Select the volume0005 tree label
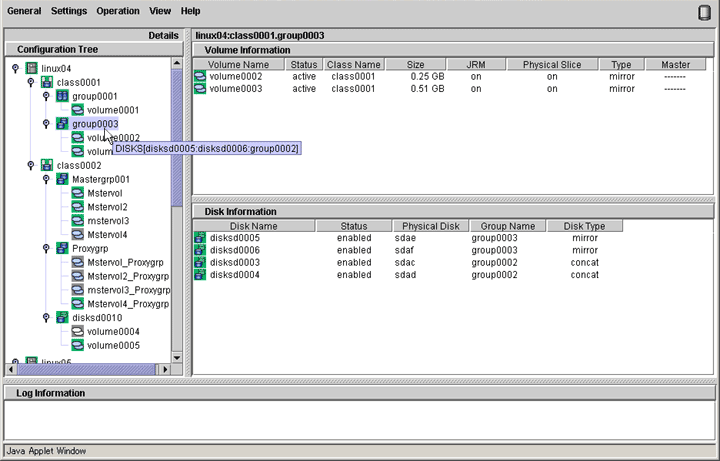 113,345
